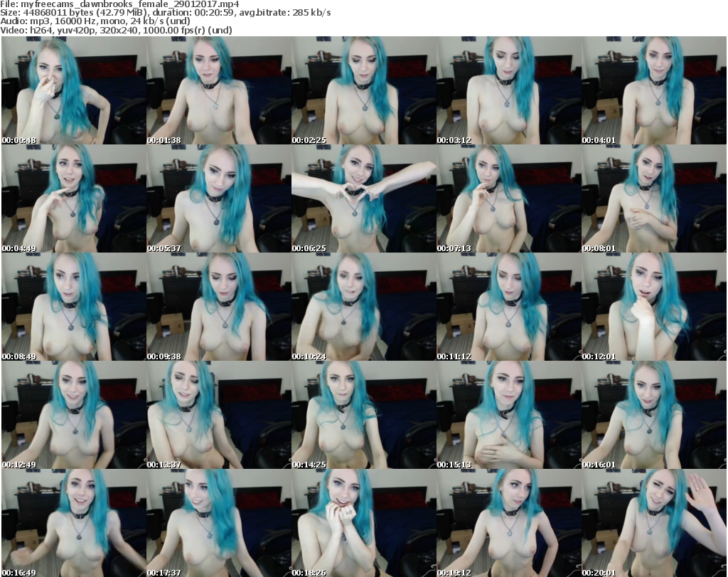The height and width of the screenshot is (577, 728).
Task: Select the thumbnail stamped 00:01:38
Action: coord(219,90)
